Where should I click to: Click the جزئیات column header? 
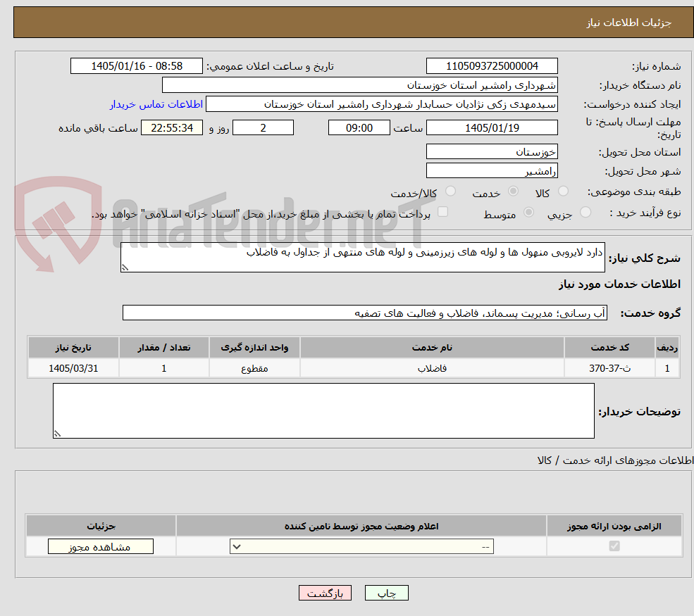101,526
